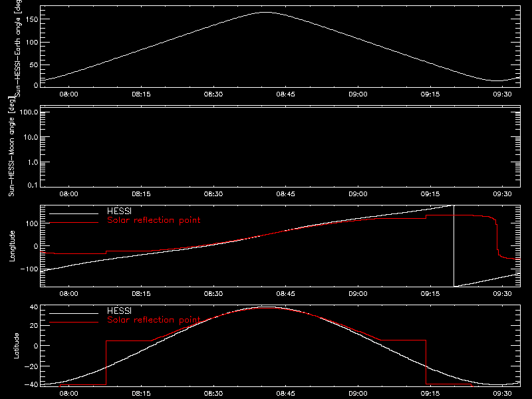Click red legend line in Longitude plot

pyautogui.click(x=74, y=223)
